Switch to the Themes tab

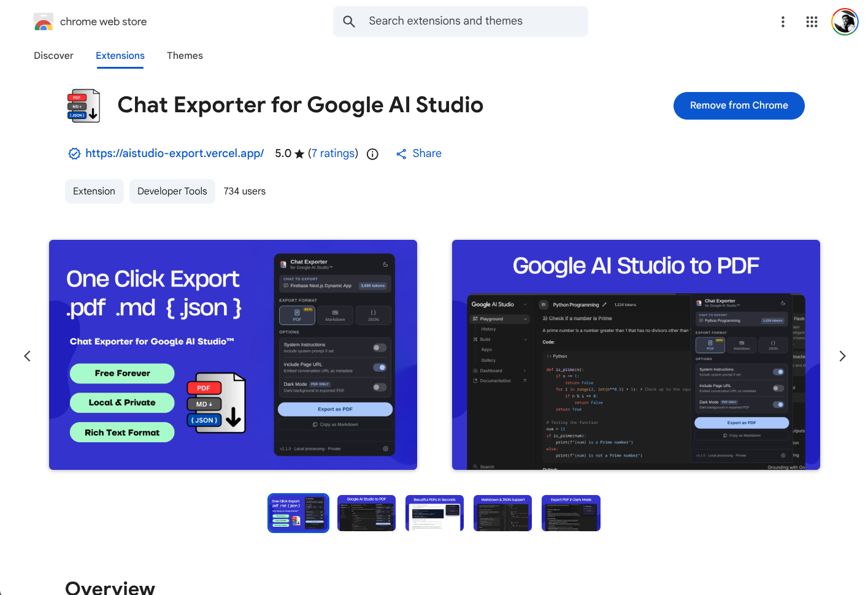(x=185, y=56)
